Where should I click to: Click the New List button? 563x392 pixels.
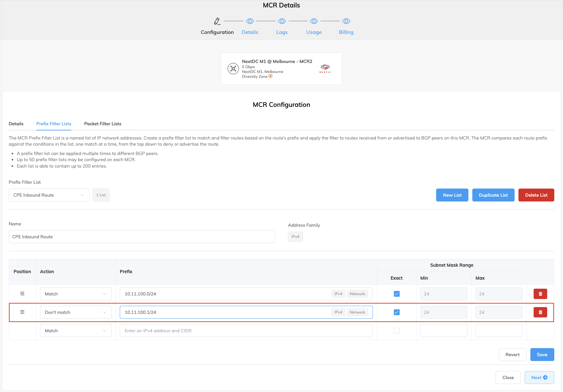[452, 195]
